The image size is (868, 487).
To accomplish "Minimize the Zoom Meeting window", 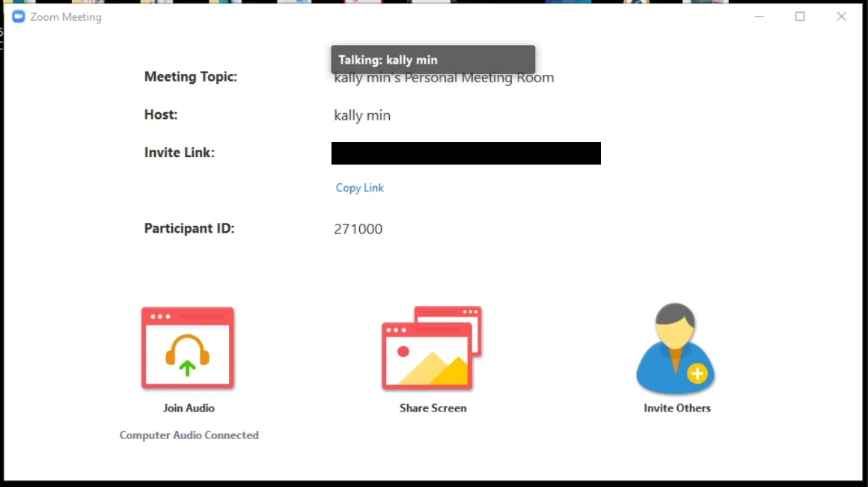I will (759, 16).
